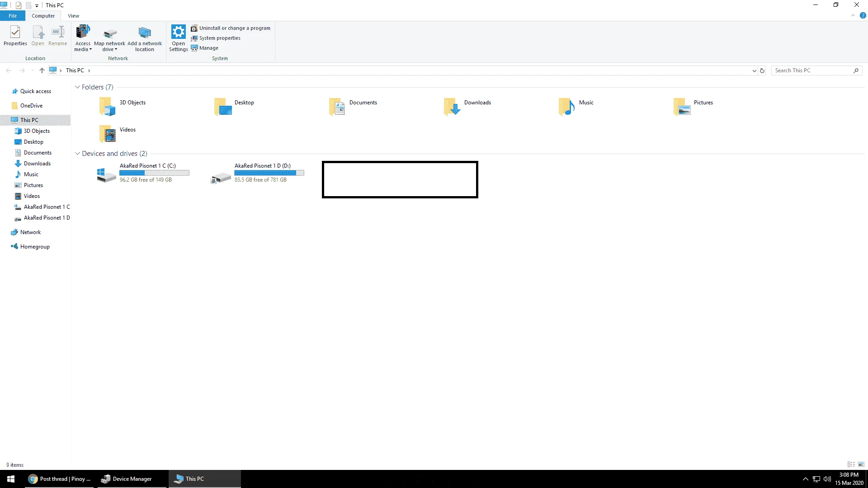Switch to Chrome Post thread taskbar item
868x488 pixels.
[x=59, y=479]
